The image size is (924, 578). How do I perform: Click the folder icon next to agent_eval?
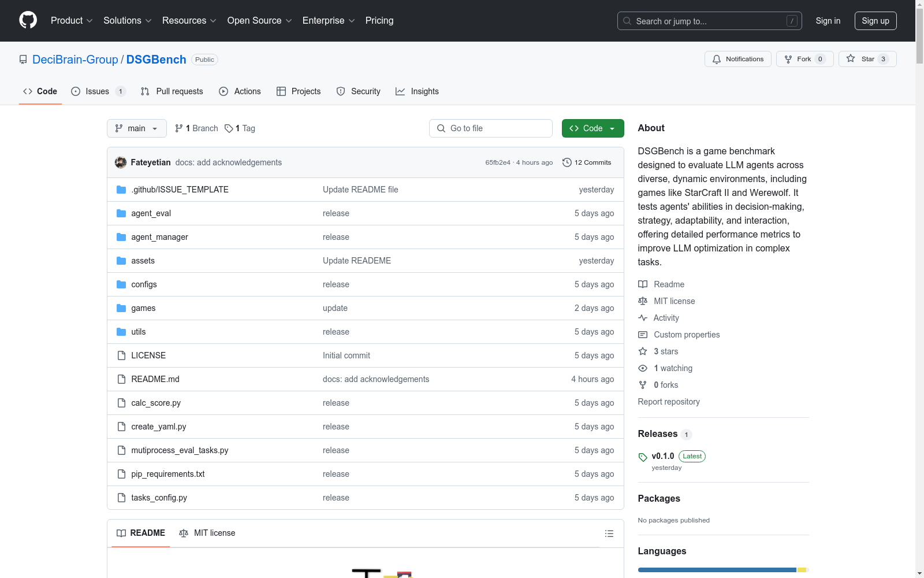point(121,213)
